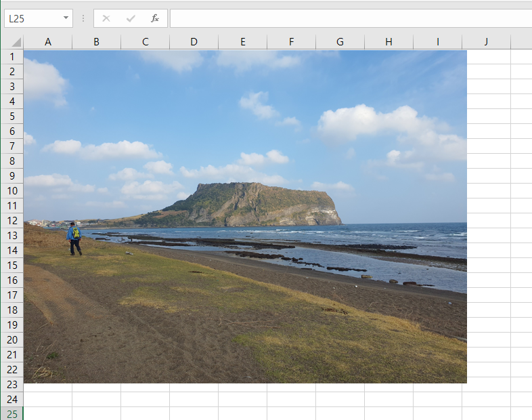Viewport: 532px width, 420px height.
Task: Select row 7 header
Action: pos(12,146)
